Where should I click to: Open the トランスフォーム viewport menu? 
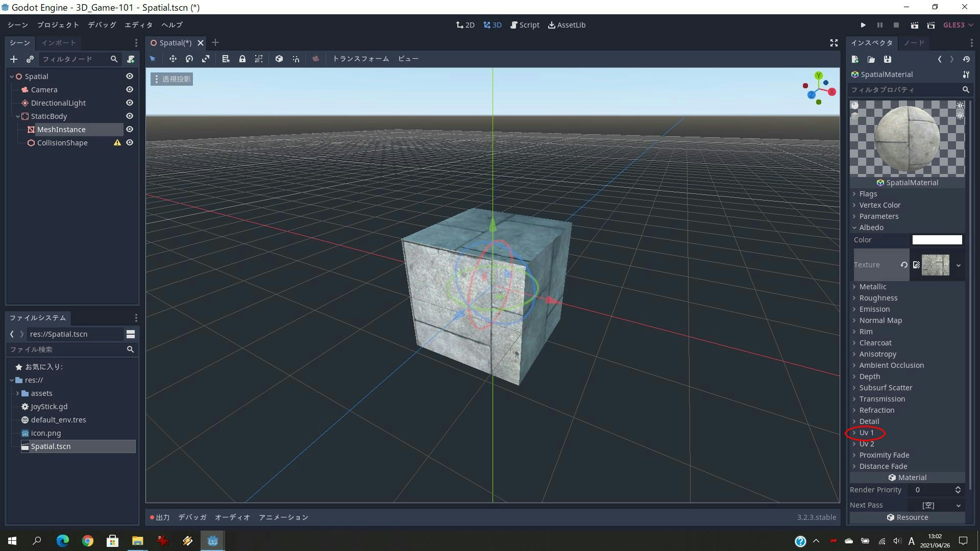[x=360, y=58]
